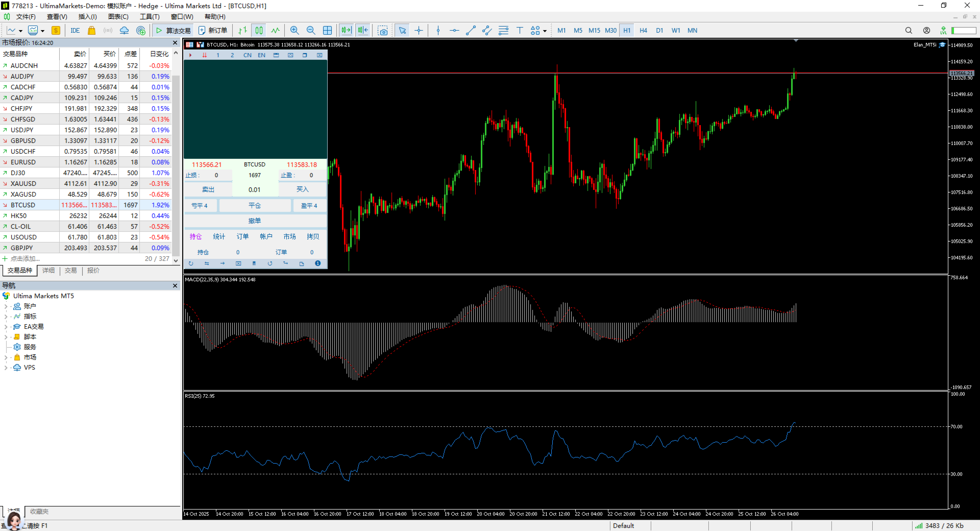
Task: Select the Fibonacci retracement tool
Action: (x=503, y=31)
